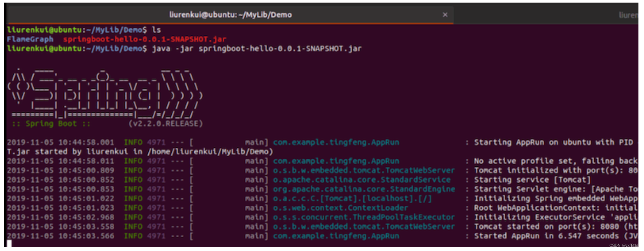The width and height of the screenshot is (644, 251).
Task: Click o.s.web.context.ContextLoader logger name
Action: pos(340,208)
